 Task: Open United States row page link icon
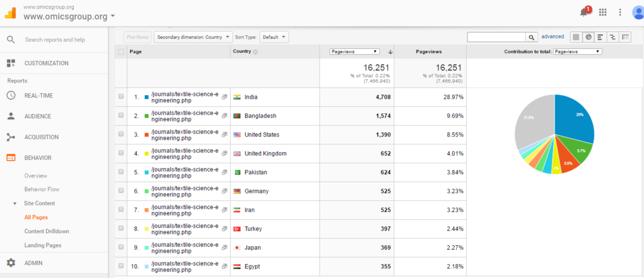[x=224, y=135]
